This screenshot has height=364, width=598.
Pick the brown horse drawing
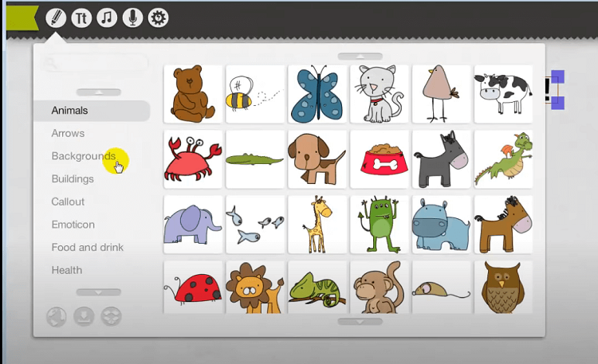coord(503,225)
